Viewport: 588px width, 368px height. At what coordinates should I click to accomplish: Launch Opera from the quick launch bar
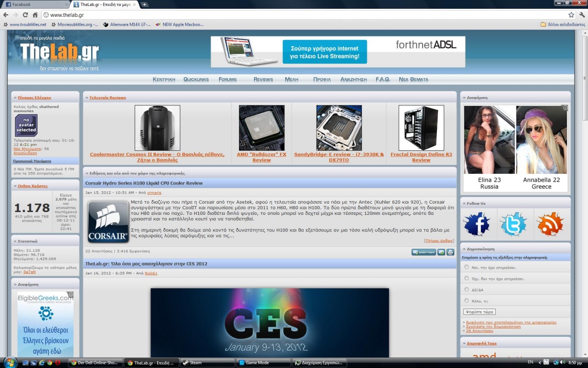click(57, 363)
